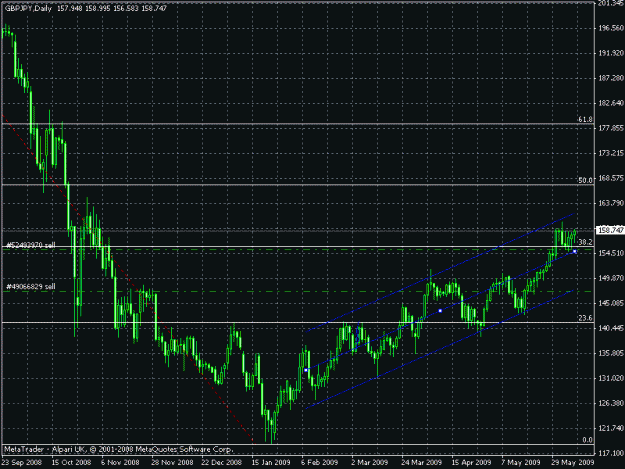The image size is (625, 469).
Task: Click the 0.0 Fibonacci level label
Action: point(587,440)
